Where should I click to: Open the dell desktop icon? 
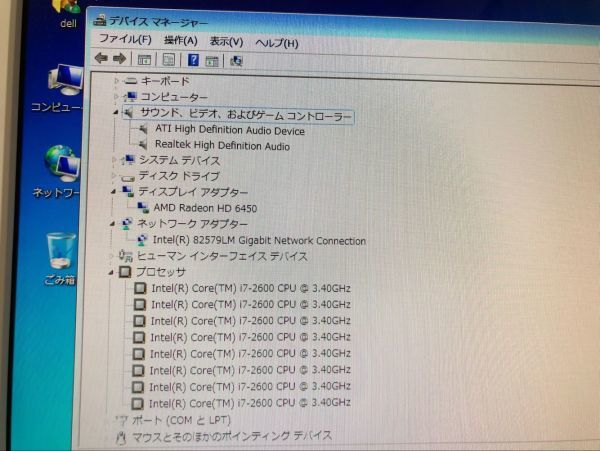[x=67, y=8]
